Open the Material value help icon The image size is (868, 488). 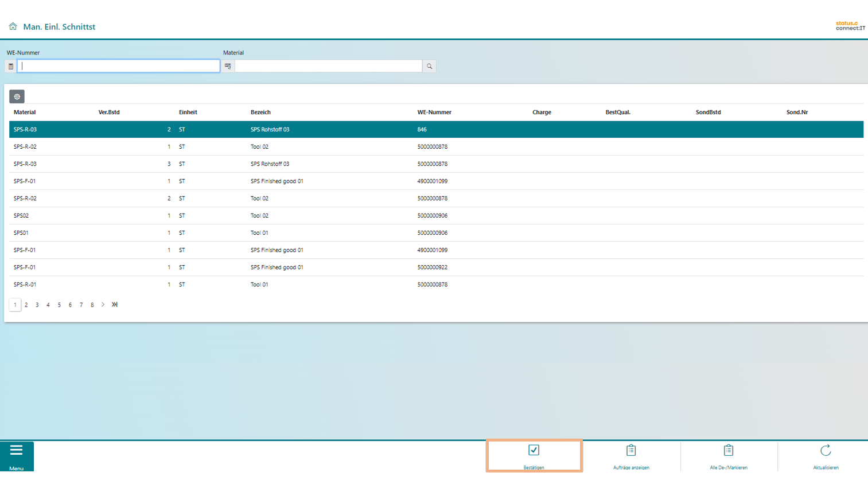228,67
